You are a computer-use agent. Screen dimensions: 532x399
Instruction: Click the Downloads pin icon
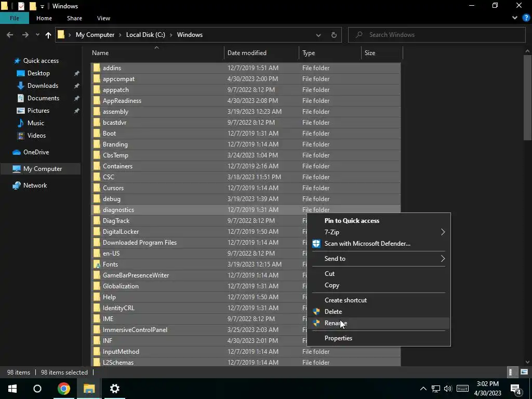pos(77,86)
